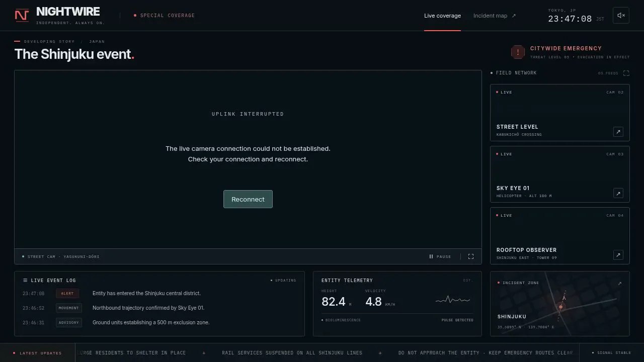Select the Rooftop Observer CAM 04 thumbnail
This screenshot has height=362, width=644.
[x=560, y=236]
